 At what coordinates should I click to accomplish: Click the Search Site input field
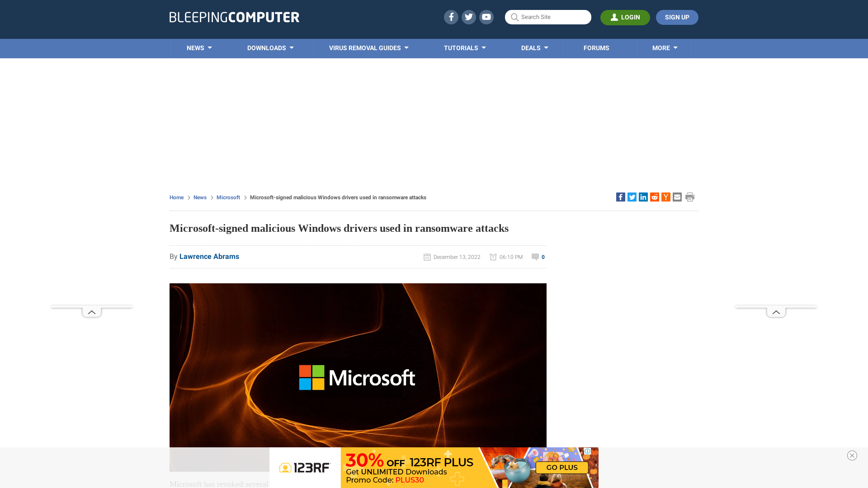coord(548,17)
